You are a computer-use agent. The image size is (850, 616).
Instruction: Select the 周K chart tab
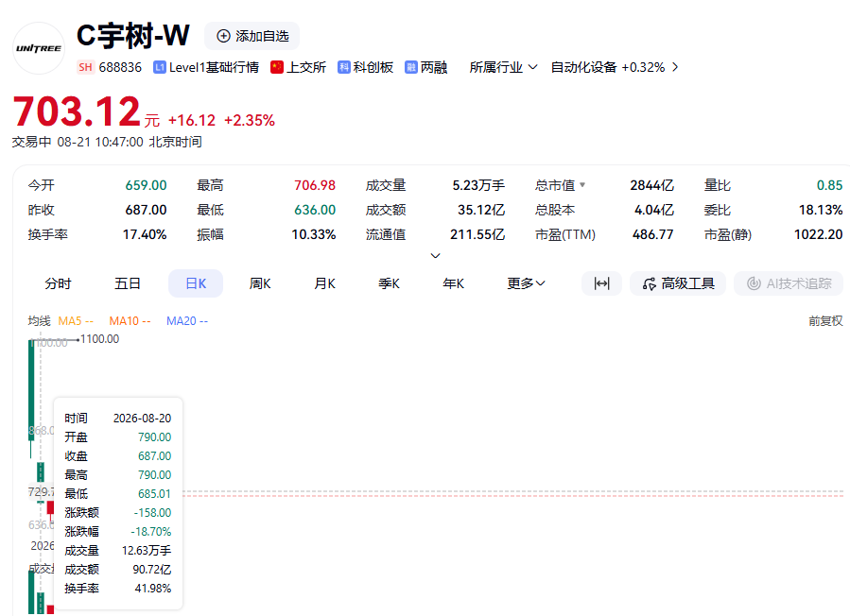260,283
